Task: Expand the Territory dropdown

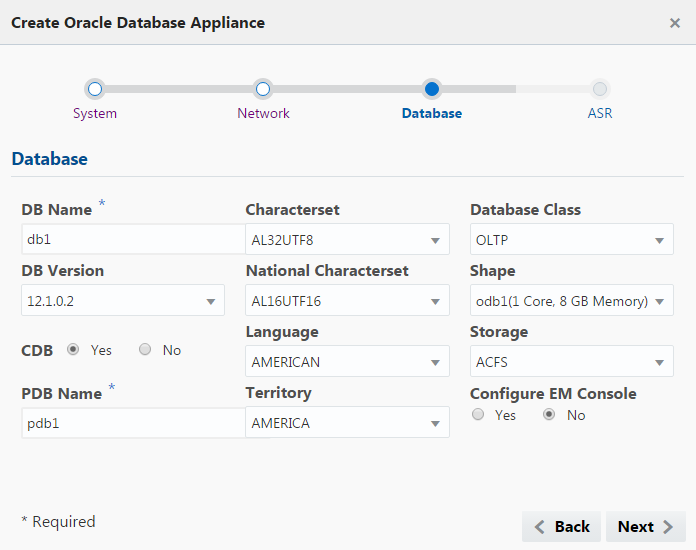Action: (346, 423)
